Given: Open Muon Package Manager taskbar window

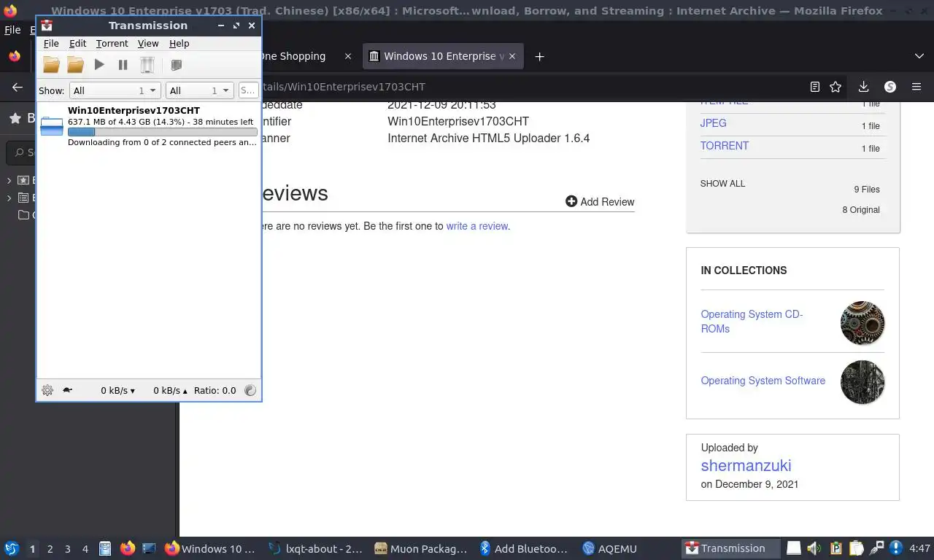Looking at the screenshot, I should pos(421,548).
